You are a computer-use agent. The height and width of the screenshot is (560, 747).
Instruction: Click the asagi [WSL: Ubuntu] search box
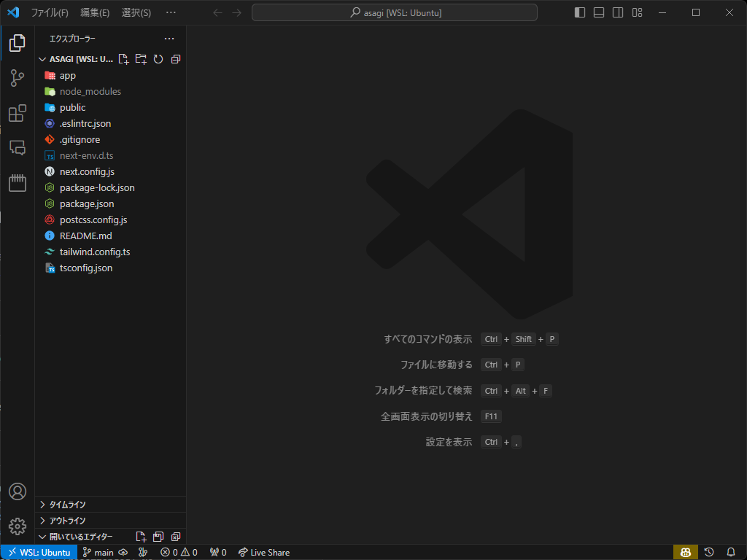tap(395, 13)
